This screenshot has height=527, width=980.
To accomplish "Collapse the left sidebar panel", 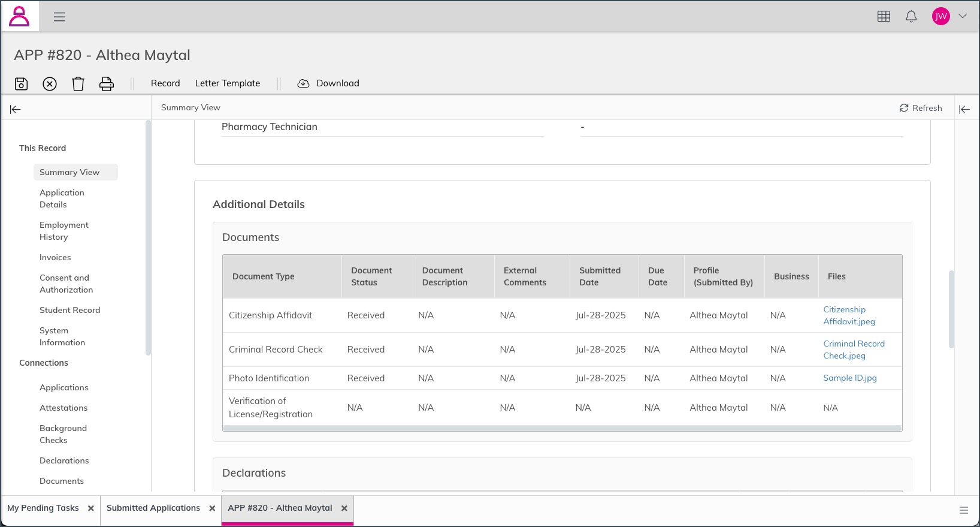I will click(16, 109).
